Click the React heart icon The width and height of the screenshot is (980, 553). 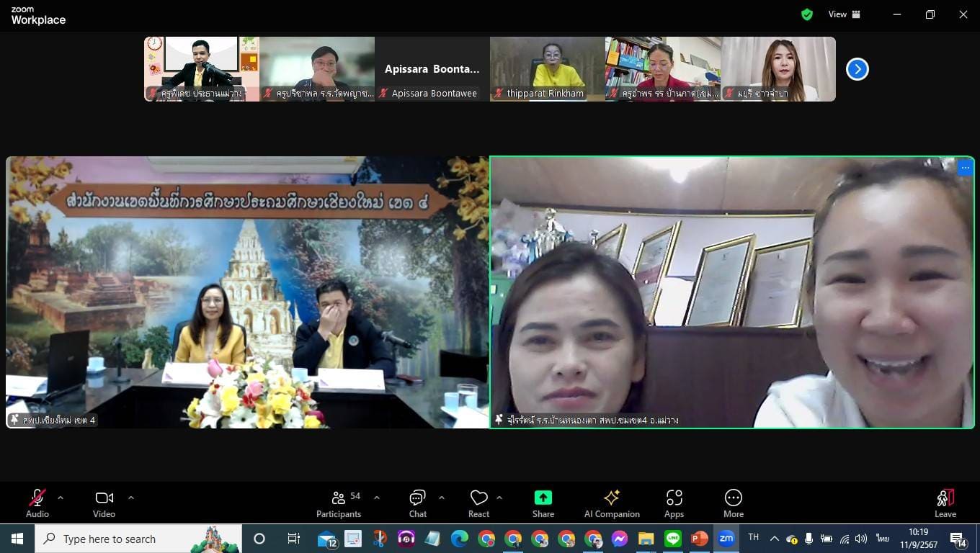point(478,498)
